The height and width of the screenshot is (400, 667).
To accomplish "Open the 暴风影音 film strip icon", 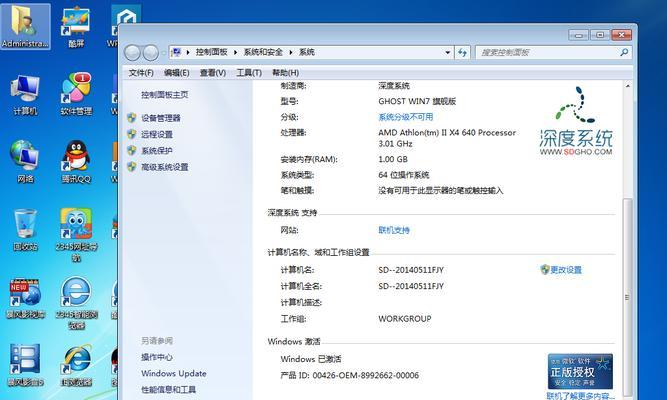I will (x=25, y=365).
